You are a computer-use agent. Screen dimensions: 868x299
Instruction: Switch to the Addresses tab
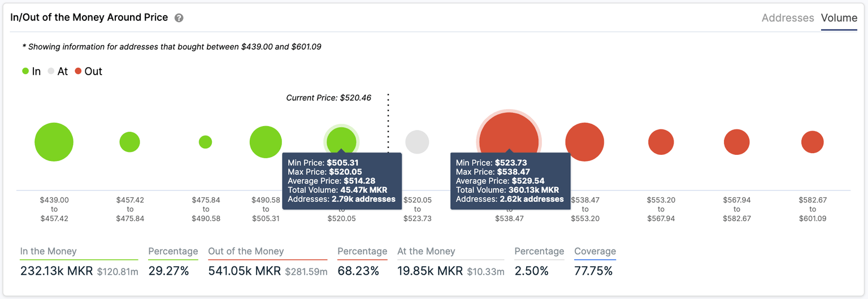787,18
